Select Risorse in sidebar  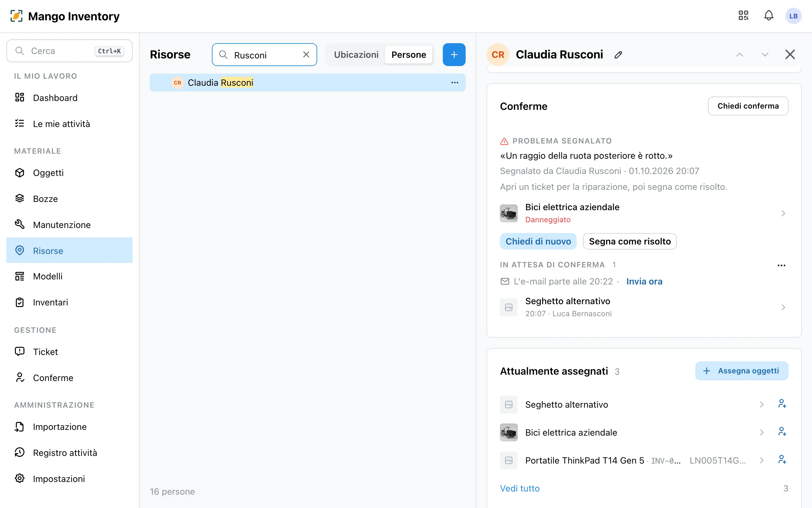[69, 250]
